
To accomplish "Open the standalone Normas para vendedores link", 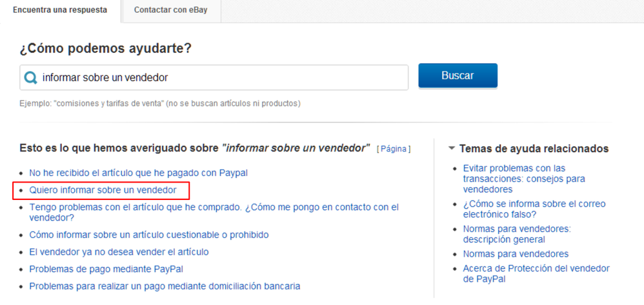I will pyautogui.click(x=516, y=253).
